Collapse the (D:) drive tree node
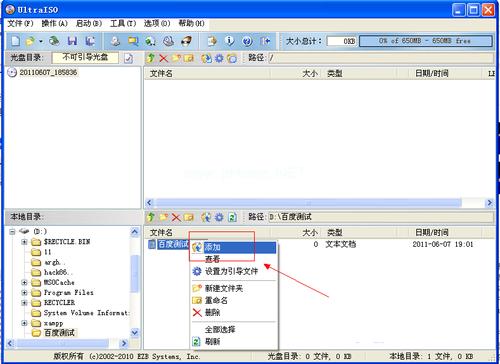Viewport: 500px width, 364px height. click(x=12, y=232)
